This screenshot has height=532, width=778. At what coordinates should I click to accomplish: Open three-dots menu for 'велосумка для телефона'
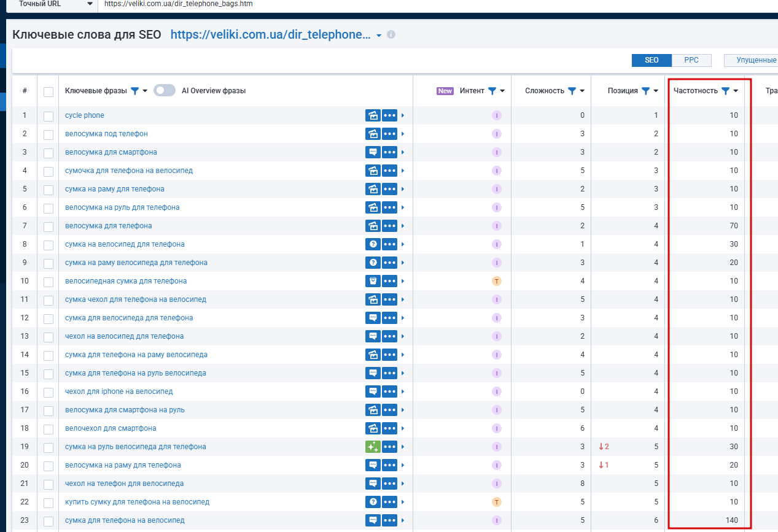point(390,226)
